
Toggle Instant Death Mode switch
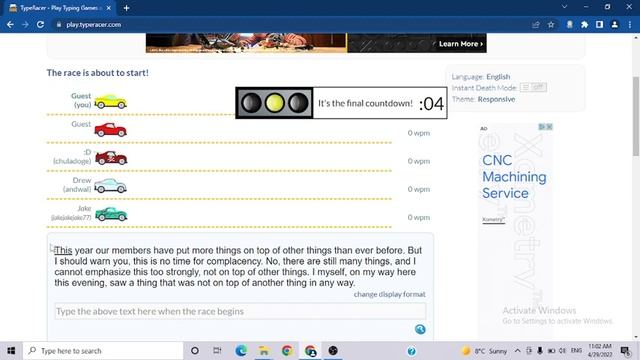coord(533,87)
